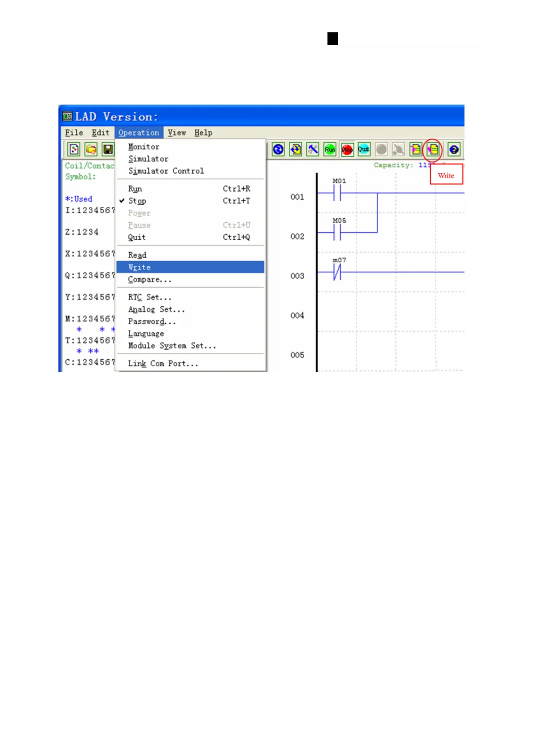Click the Z:1234 row in left panel
This screenshot has width=535, height=756.
coord(82,232)
